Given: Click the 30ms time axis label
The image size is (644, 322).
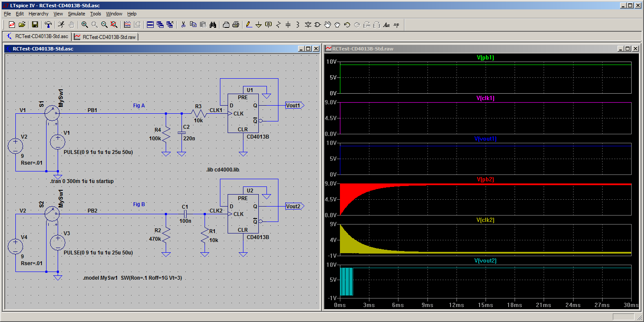Looking at the screenshot, I should point(631,305).
